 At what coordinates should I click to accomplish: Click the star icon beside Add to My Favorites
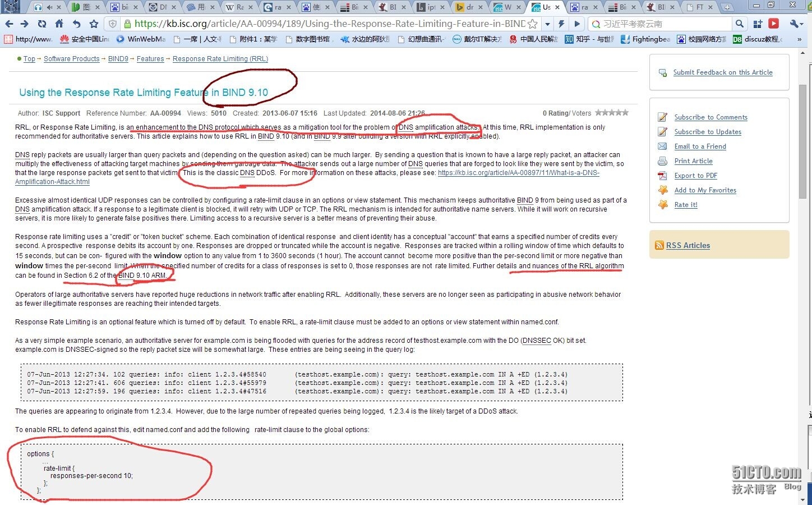pos(663,190)
